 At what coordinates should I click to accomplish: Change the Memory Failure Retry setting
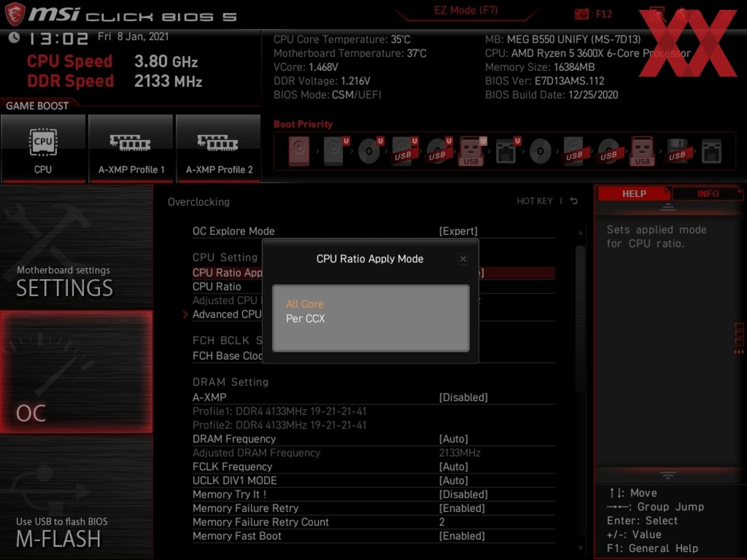[x=374, y=508]
